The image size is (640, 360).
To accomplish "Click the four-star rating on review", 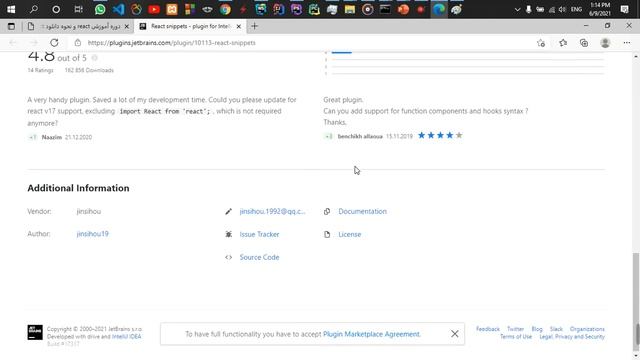I will [440, 135].
